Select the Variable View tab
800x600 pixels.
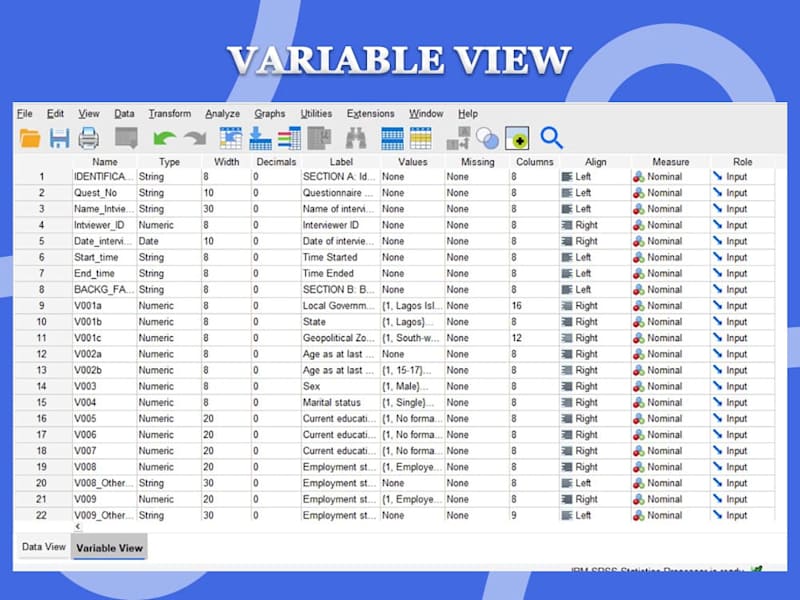pos(109,547)
